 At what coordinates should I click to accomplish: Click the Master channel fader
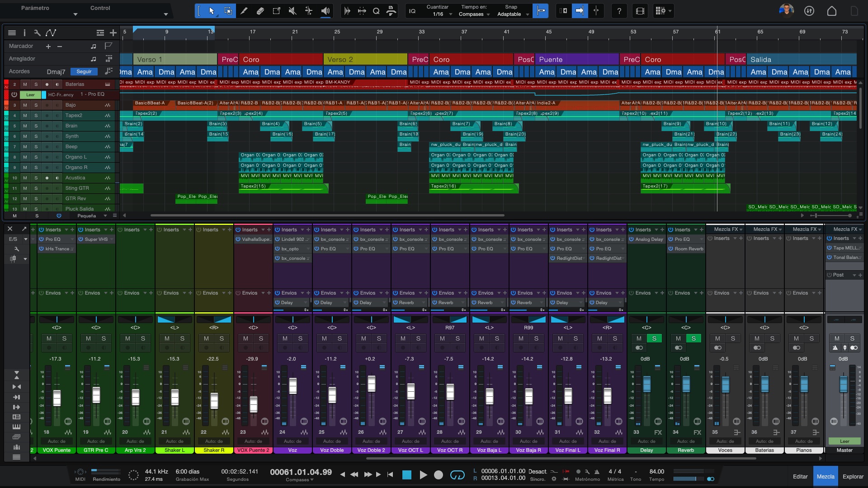(844, 384)
